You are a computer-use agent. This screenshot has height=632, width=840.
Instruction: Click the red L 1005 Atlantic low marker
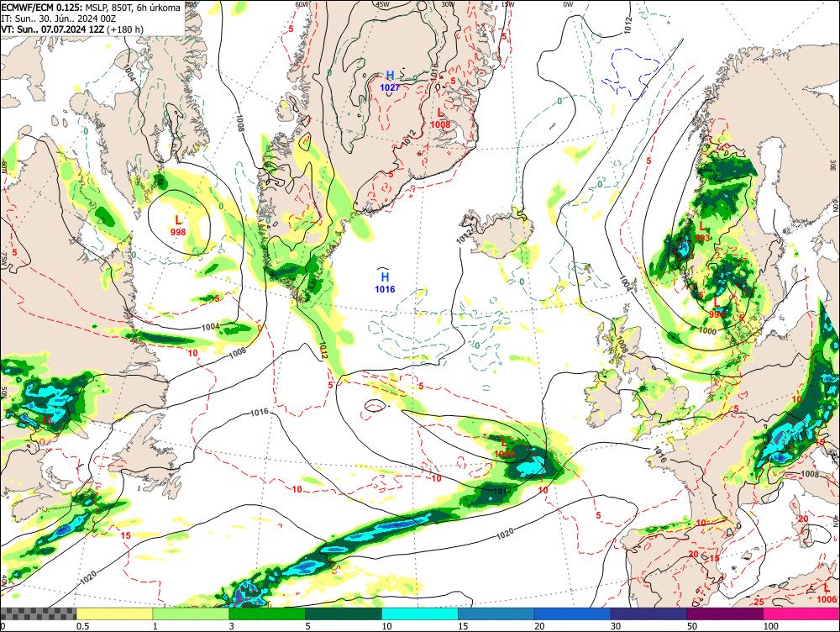coord(504,448)
